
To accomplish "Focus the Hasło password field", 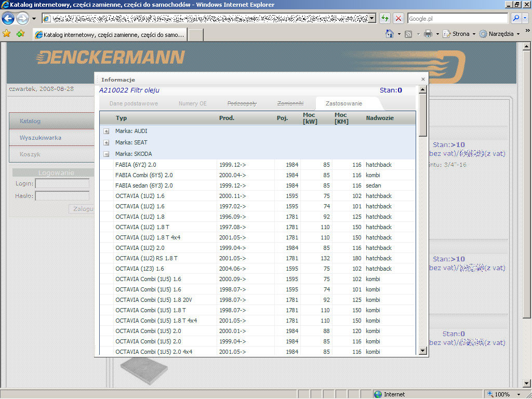I will click(x=62, y=196).
